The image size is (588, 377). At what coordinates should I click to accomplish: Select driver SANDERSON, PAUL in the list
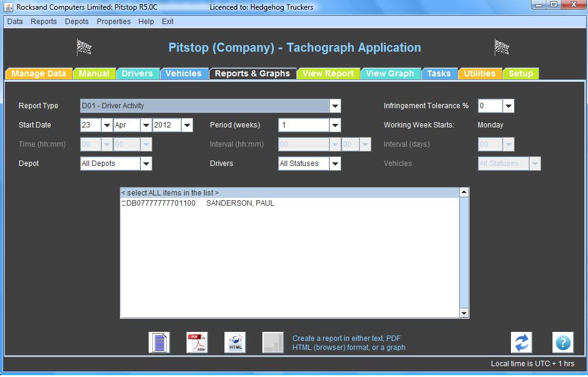click(290, 203)
